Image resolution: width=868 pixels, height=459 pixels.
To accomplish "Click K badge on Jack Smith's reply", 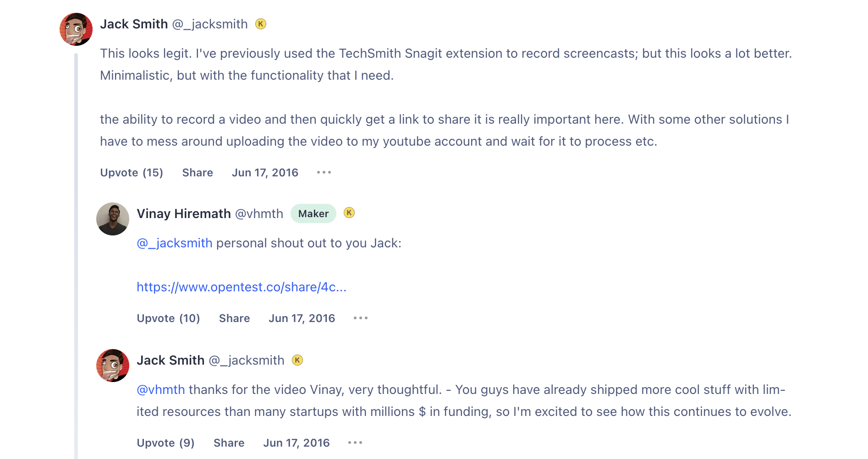I will [x=297, y=360].
